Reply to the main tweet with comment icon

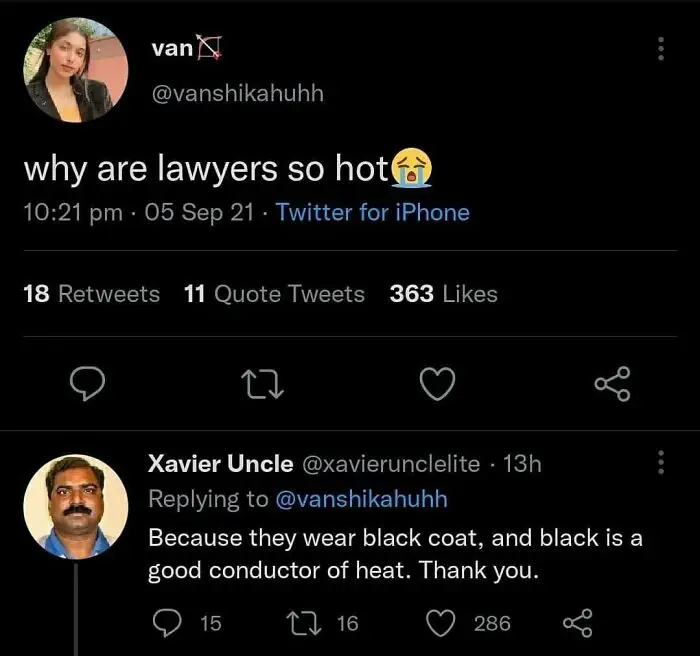pos(88,383)
